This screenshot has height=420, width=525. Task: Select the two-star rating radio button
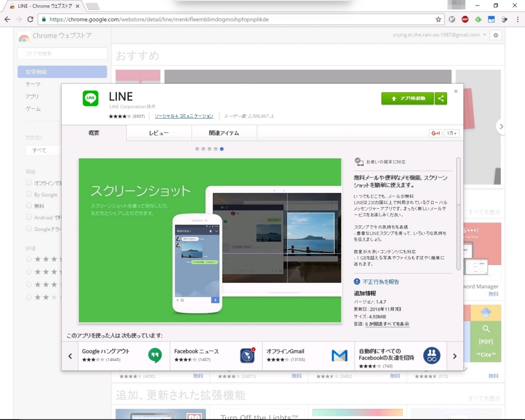coord(29,297)
